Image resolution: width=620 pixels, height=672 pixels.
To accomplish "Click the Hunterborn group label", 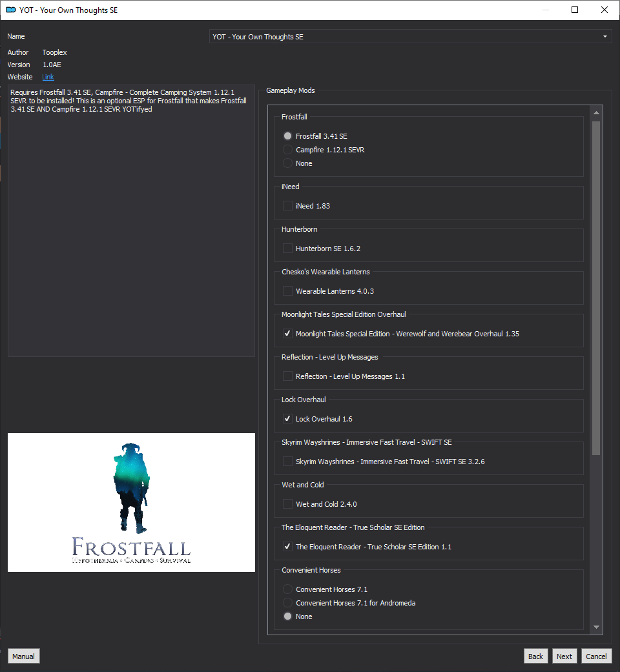I will point(299,229).
